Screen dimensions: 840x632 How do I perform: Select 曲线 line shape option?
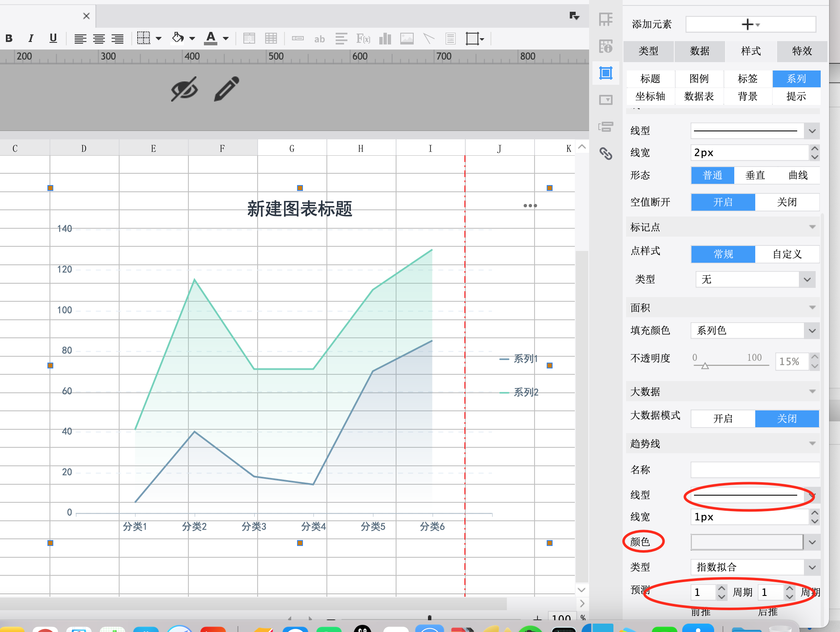(798, 175)
